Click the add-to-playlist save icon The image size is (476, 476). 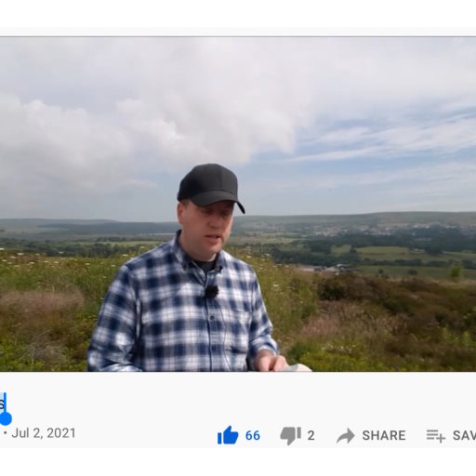[435, 435]
